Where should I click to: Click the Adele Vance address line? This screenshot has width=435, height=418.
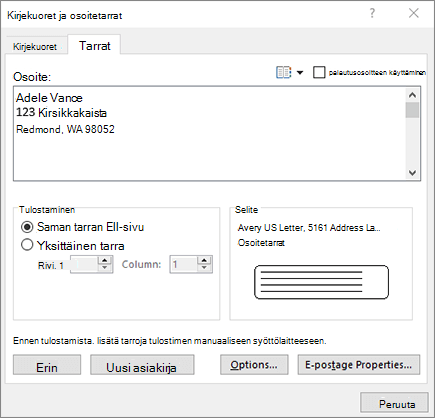[x=49, y=98]
